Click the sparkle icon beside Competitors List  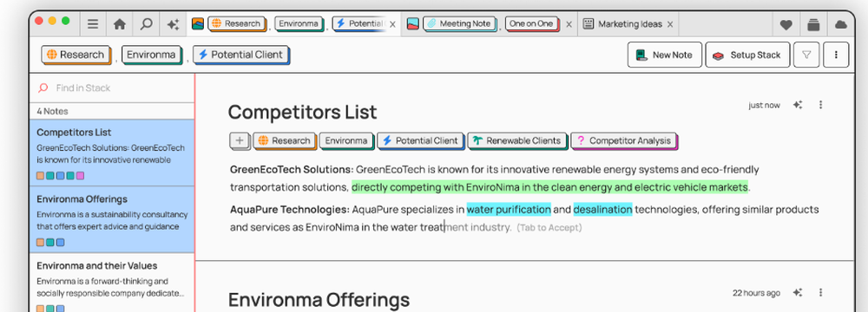point(798,105)
